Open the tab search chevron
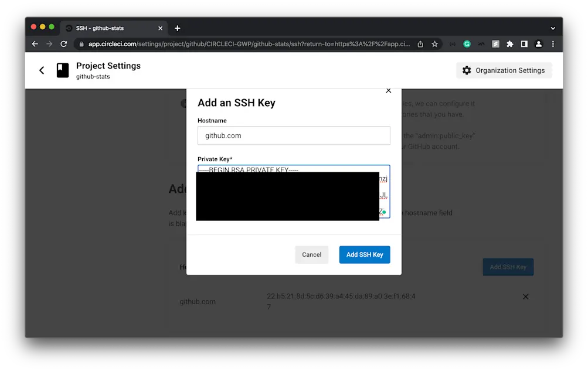This screenshot has height=371, width=588. (x=552, y=28)
